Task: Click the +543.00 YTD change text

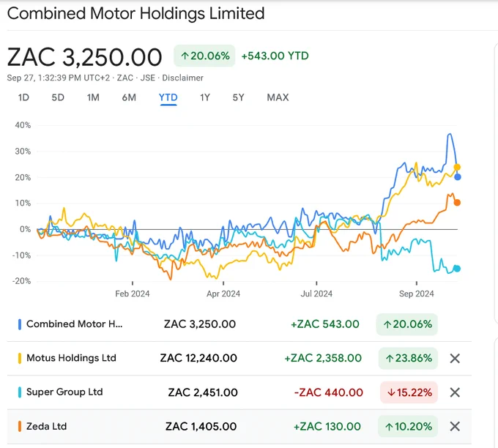Action: point(275,56)
